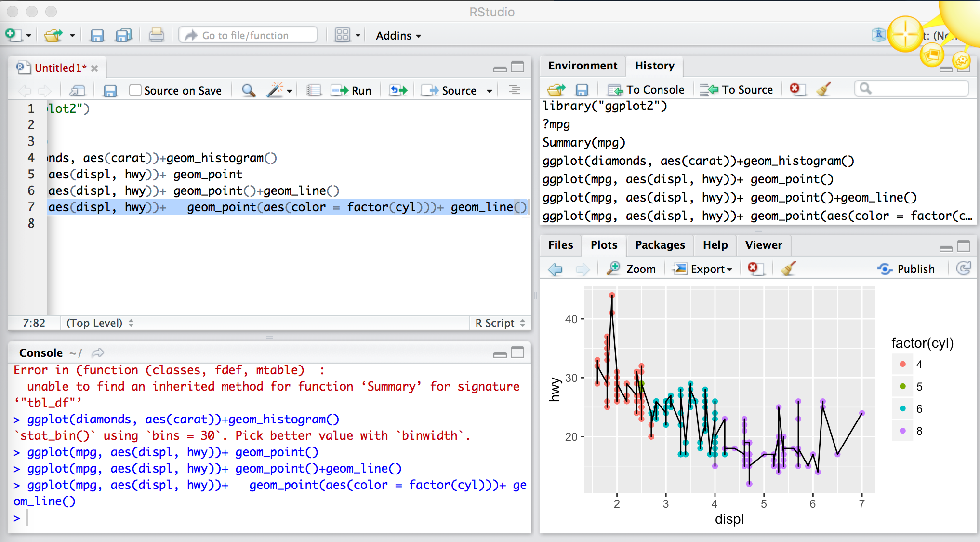Remove current plot with red X icon

[x=754, y=269]
